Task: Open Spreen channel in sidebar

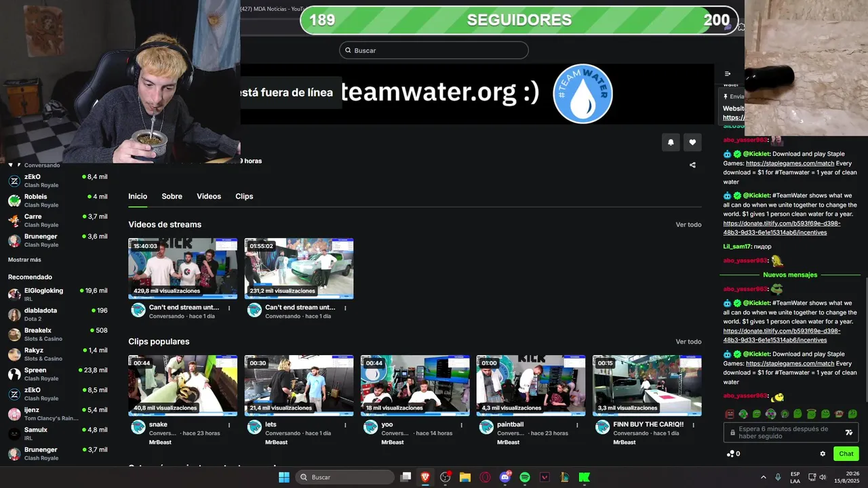Action: [x=58, y=374]
